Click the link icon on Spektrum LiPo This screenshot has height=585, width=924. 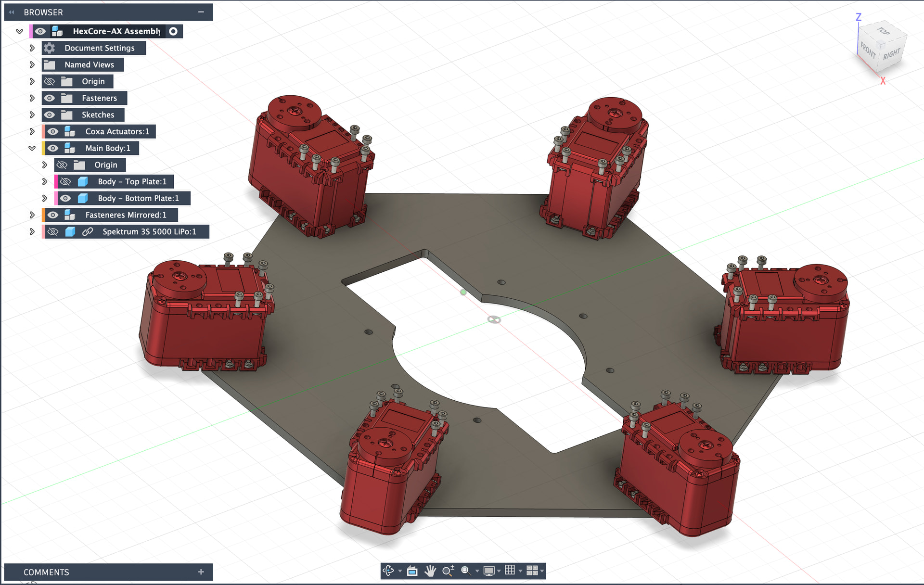click(x=88, y=231)
